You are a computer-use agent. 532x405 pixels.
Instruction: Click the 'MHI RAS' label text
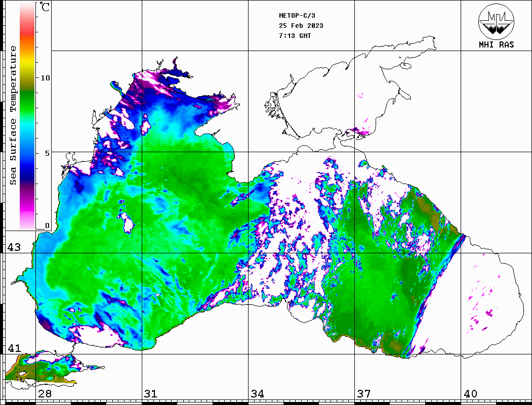(497, 44)
